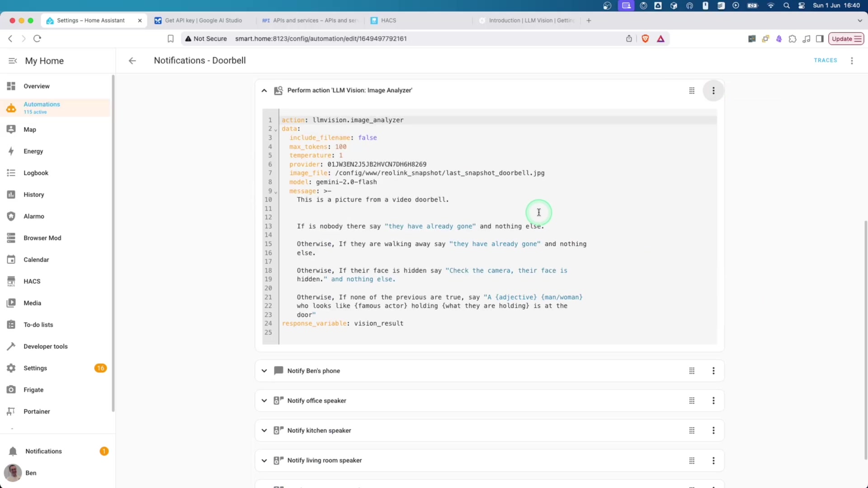Collapse the LLM Vision Image Analyzer action

tap(264, 90)
